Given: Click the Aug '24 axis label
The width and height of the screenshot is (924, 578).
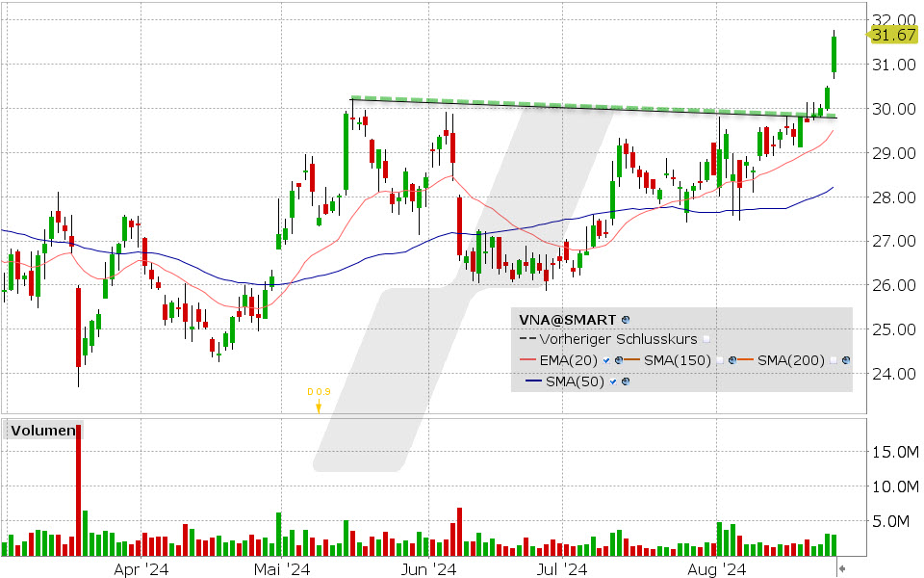Looking at the screenshot, I should coord(716,569).
